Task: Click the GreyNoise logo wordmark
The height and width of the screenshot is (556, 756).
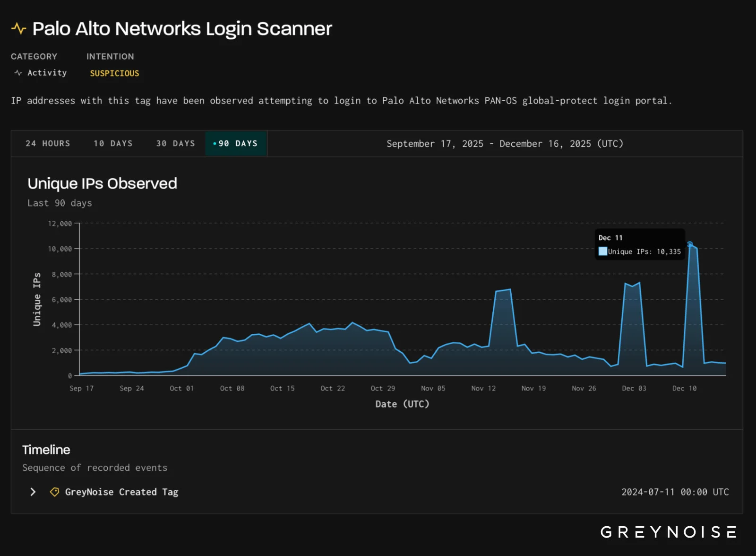Action: [668, 532]
